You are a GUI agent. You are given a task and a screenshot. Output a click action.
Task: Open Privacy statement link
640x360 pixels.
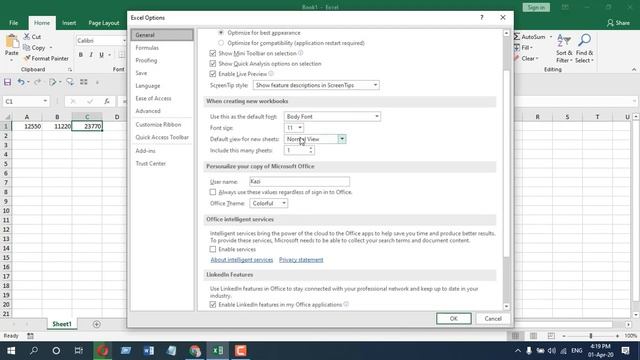click(x=301, y=260)
